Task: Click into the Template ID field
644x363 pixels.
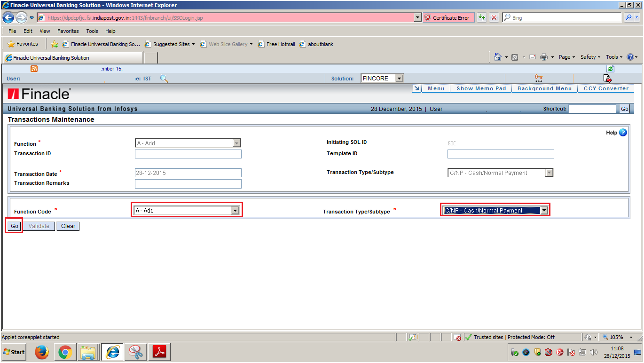Action: 501,154
